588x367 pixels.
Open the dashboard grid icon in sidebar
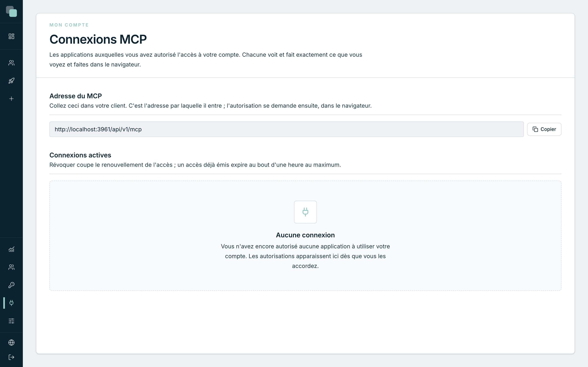(x=11, y=36)
